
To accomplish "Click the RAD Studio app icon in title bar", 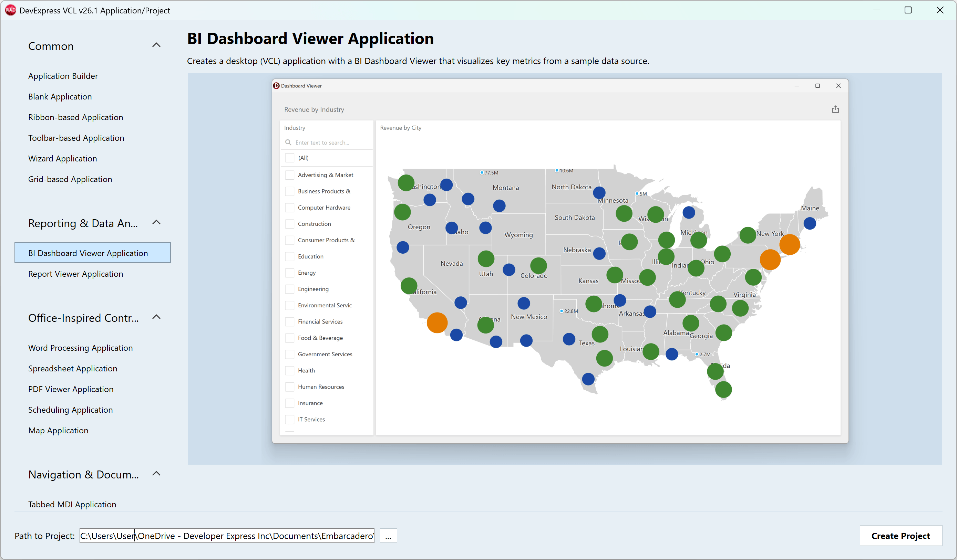I will pyautogui.click(x=10, y=10).
